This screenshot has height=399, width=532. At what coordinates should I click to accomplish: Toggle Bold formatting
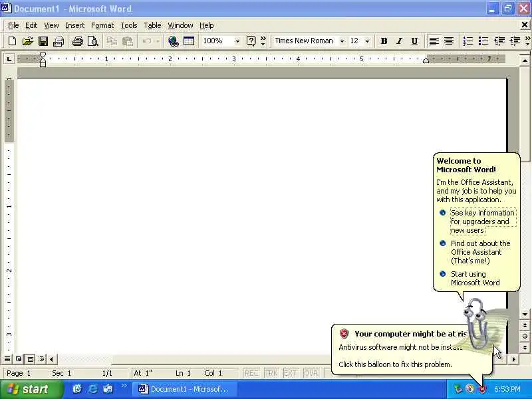[384, 41]
